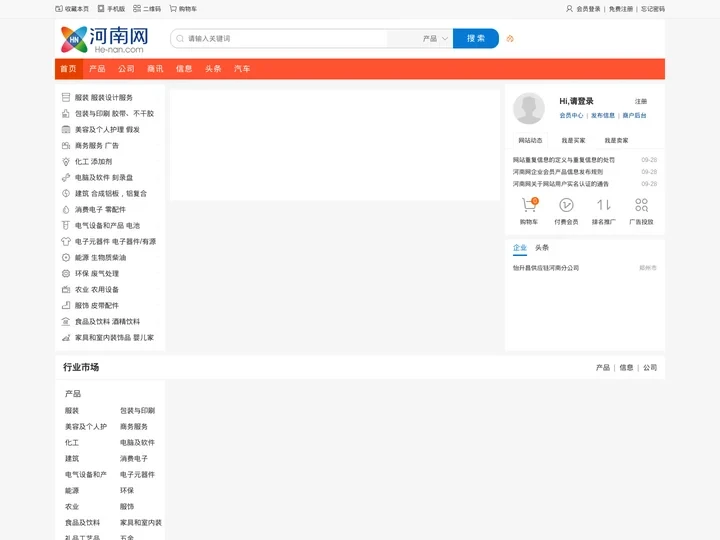Click the icon beside 商务服务 广告
Viewport: 720px width, 540px height.
click(x=66, y=146)
